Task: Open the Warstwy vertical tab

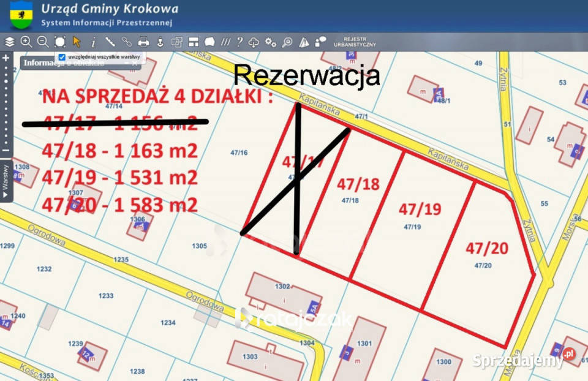Action: [5, 178]
